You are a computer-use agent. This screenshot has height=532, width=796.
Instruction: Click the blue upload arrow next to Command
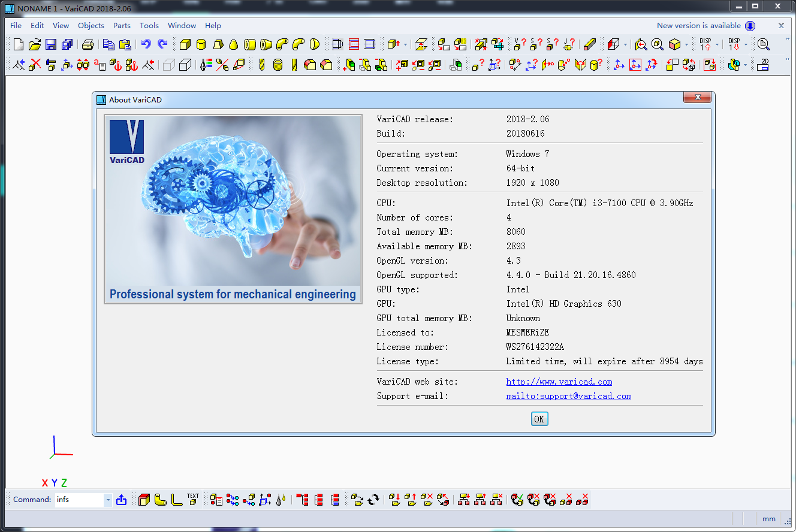[x=121, y=499]
